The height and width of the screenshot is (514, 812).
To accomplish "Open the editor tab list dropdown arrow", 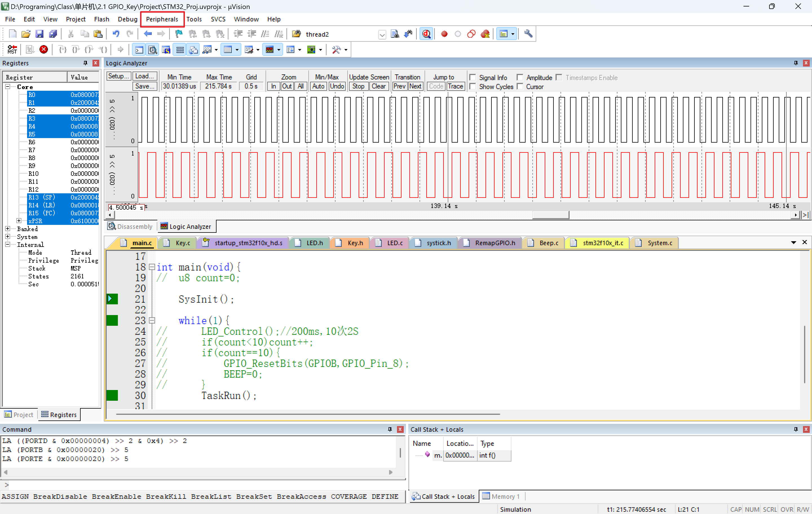I will pyautogui.click(x=793, y=243).
